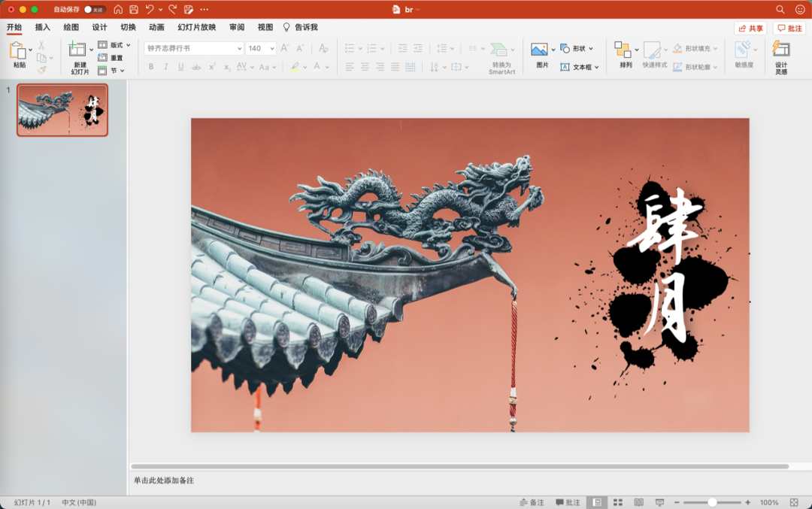The height and width of the screenshot is (509, 812).
Task: Click the Save icon in title bar
Action: click(134, 10)
